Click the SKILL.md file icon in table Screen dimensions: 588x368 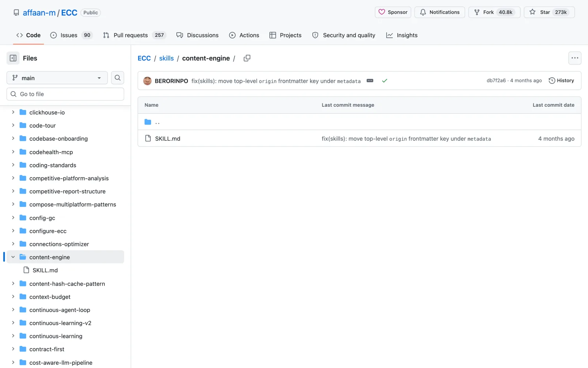click(148, 138)
